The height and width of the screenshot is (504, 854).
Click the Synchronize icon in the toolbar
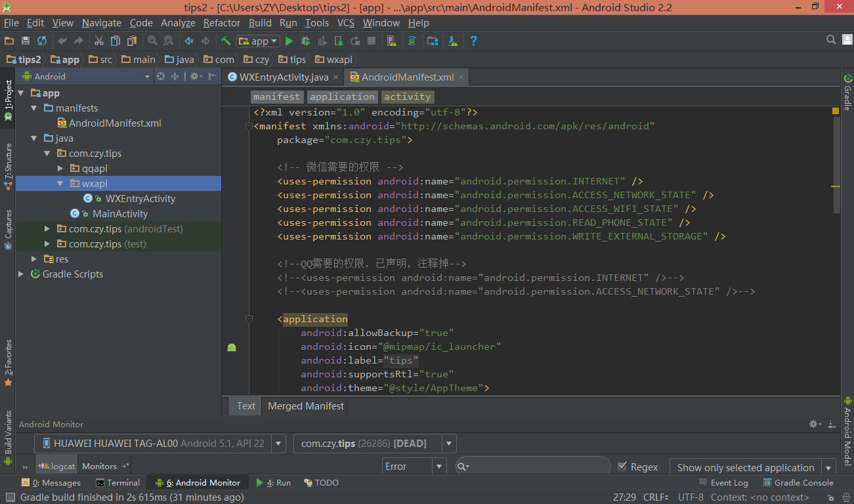[x=42, y=41]
